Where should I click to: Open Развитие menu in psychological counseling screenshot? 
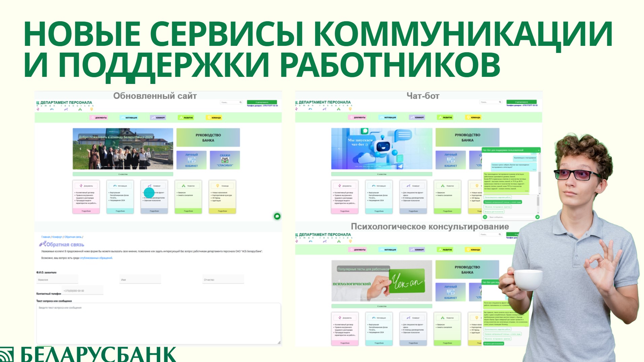coord(445,250)
